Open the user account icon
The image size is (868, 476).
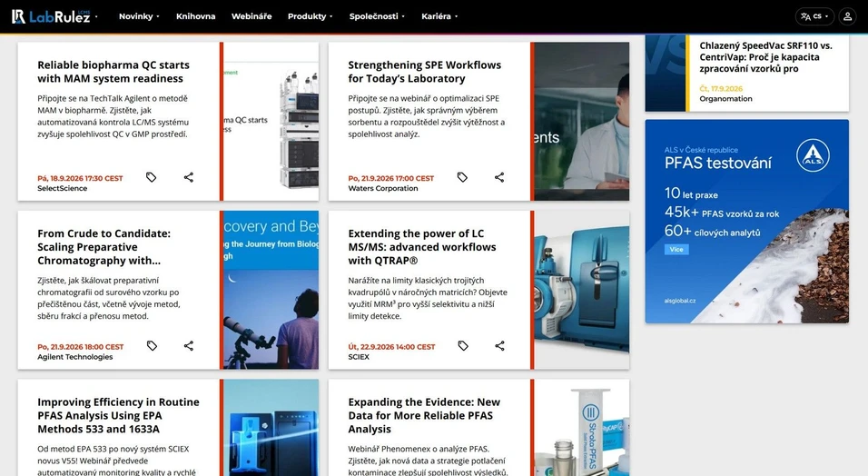[x=847, y=16]
